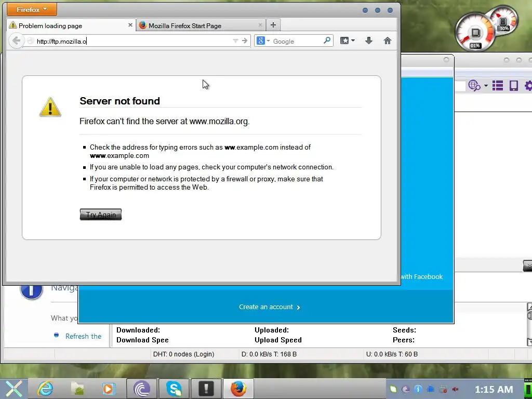This screenshot has height=399, width=532.
Task: Click the device tablet icon in BitTorrent toolbar
Action: pyautogui.click(x=514, y=86)
